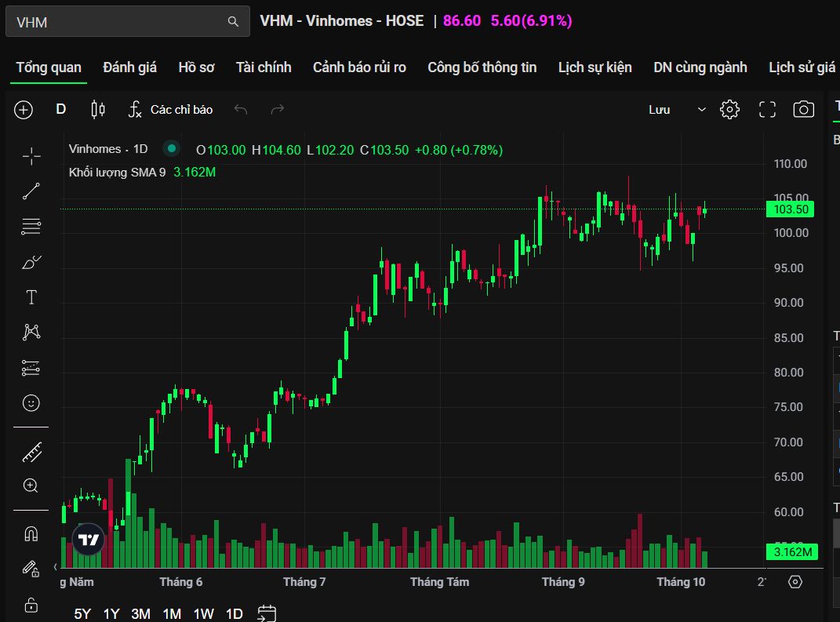Viewport: 840px width, 622px height.
Task: Open the Cảnh báo rủi ro tab
Action: pos(359,67)
